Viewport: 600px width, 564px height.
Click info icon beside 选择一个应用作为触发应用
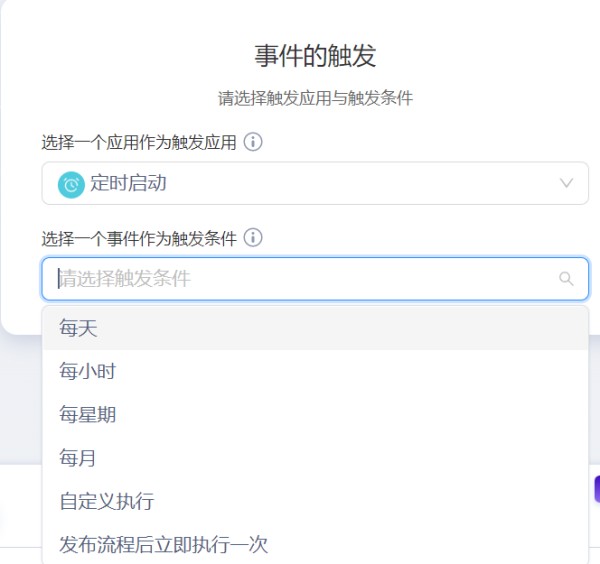point(253,142)
